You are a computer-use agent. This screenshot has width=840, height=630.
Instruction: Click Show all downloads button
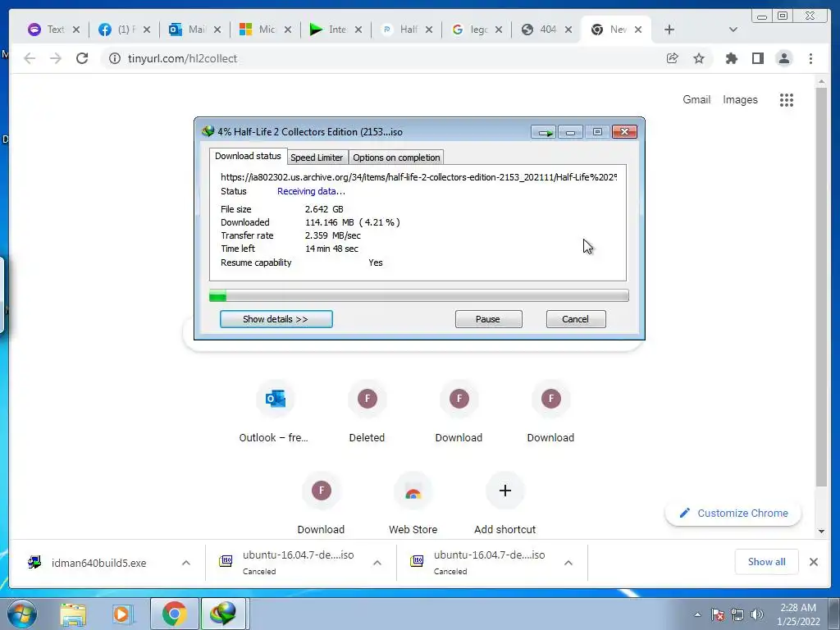(x=767, y=562)
